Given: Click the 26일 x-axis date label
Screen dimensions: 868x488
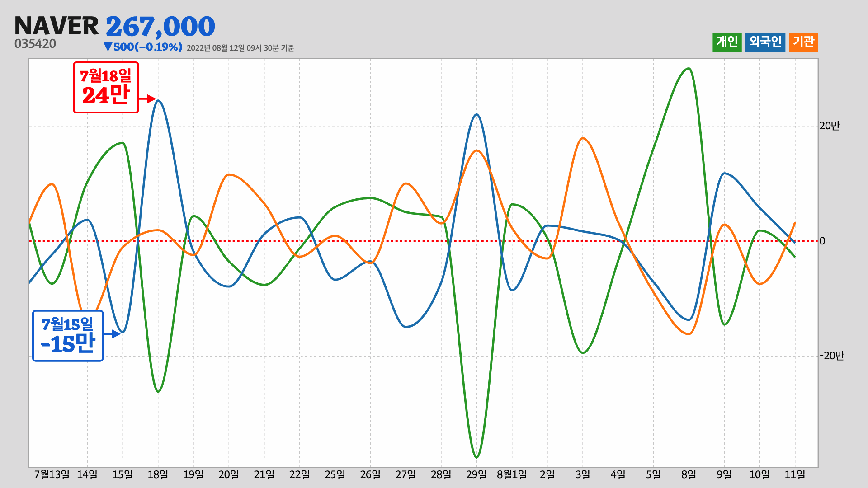Looking at the screenshot, I should coord(370,475).
